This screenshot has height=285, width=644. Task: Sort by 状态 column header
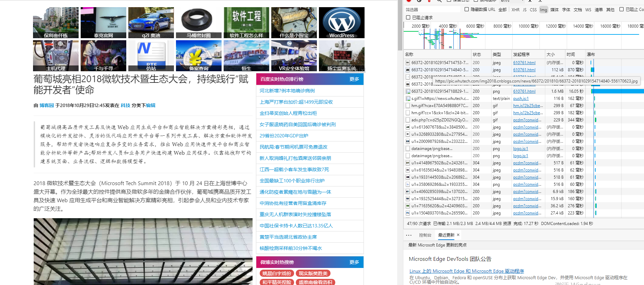481,55
